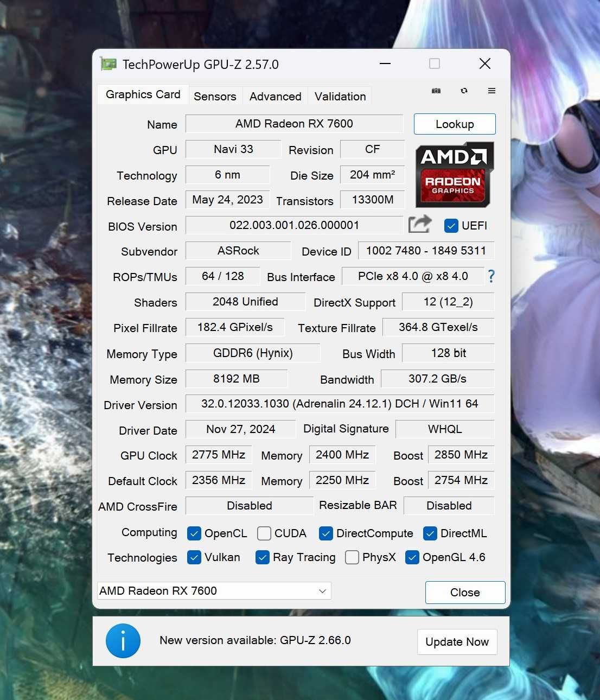
Task: Click the Transistors value 13300M
Action: (373, 200)
